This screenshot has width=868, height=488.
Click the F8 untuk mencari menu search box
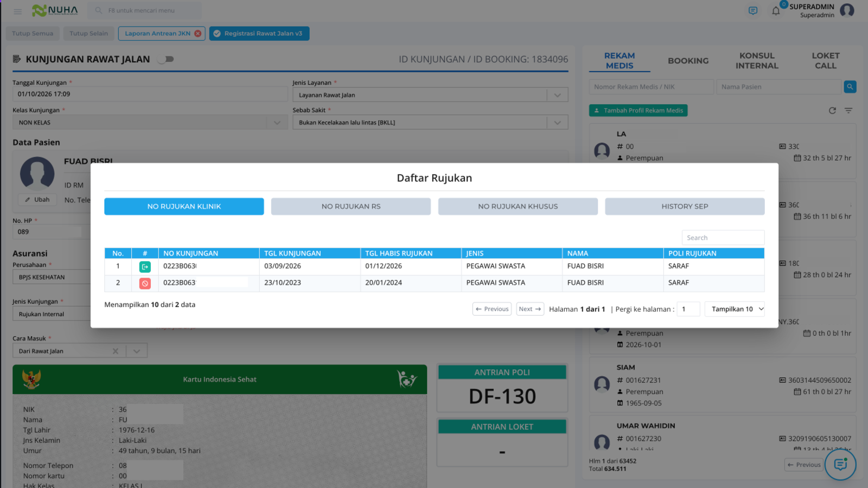pyautogui.click(x=145, y=10)
